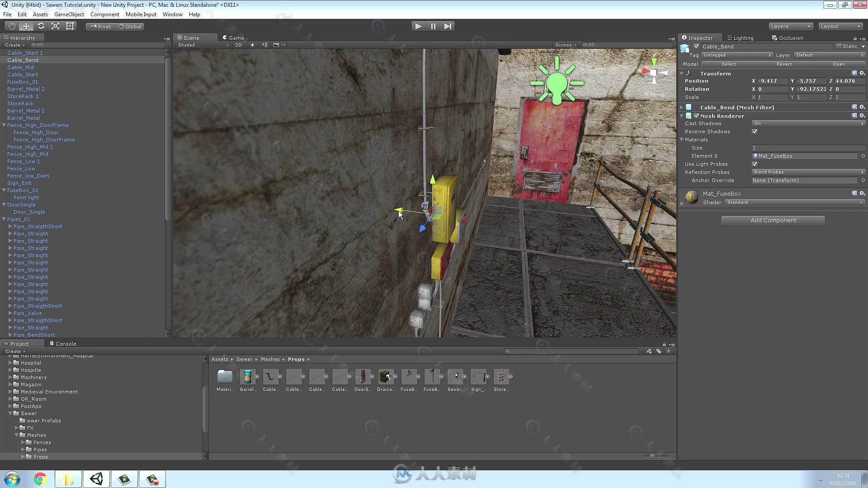Expand the FuseBox_02 hierarchy item
Screen dimensions: 868x488
tap(4, 190)
